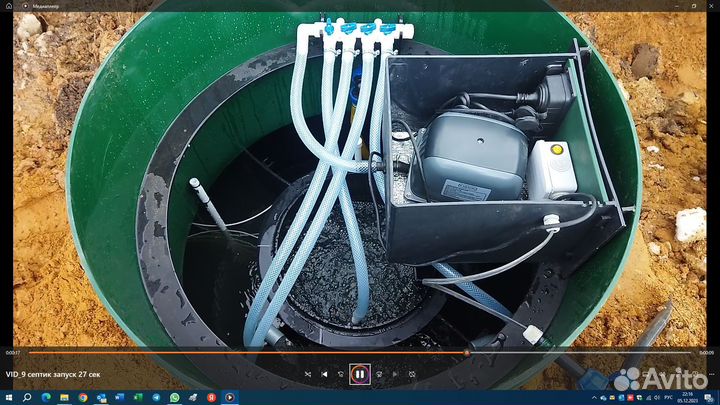Open the notification center icon

point(709,398)
